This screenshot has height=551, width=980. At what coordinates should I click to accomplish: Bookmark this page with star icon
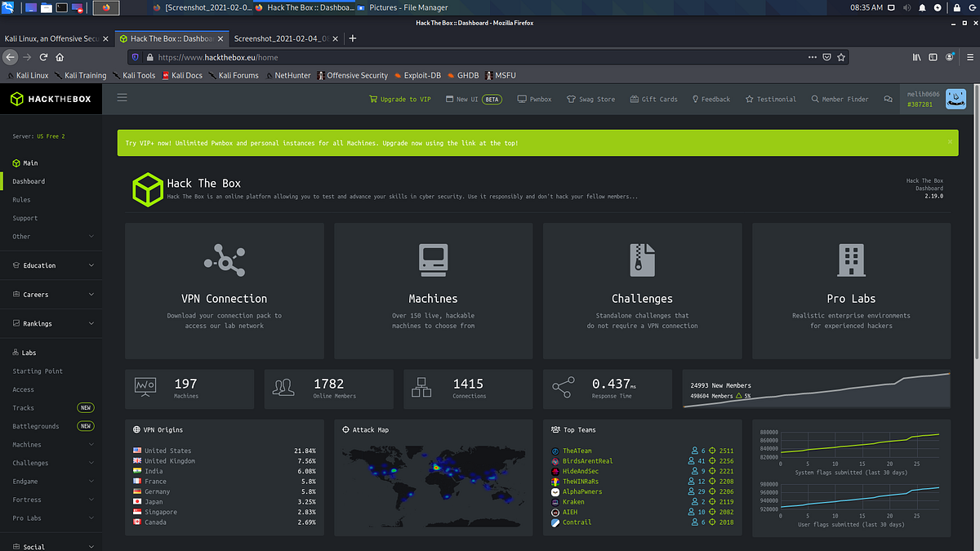(x=841, y=57)
